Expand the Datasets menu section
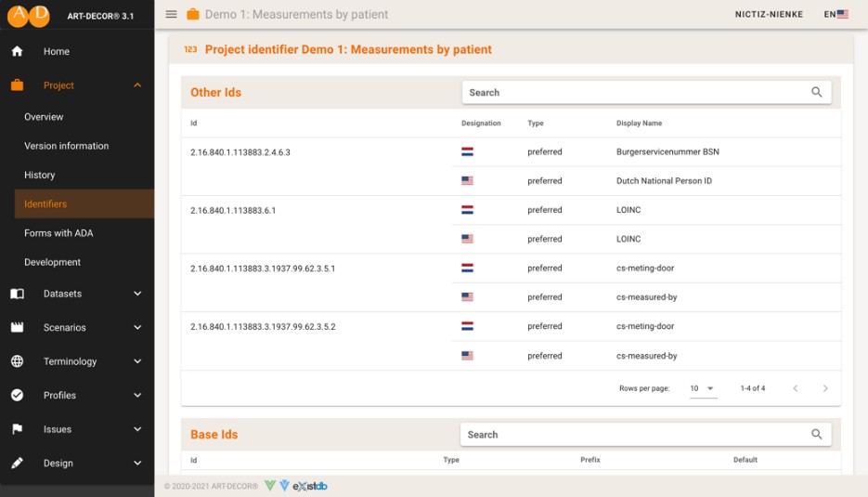Viewport: 868px width, 497px height. (x=137, y=294)
